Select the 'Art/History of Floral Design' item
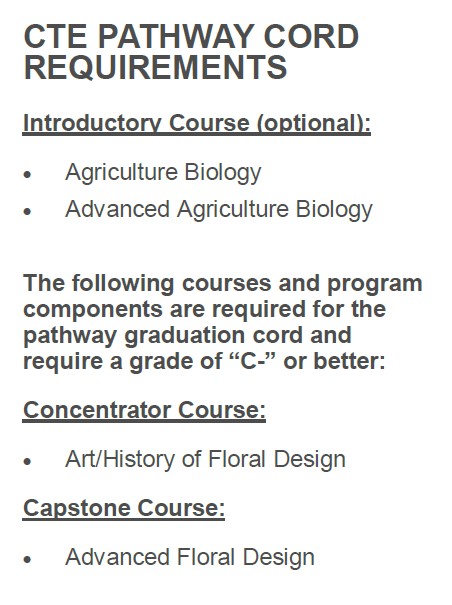The width and height of the screenshot is (452, 605). pos(205,459)
